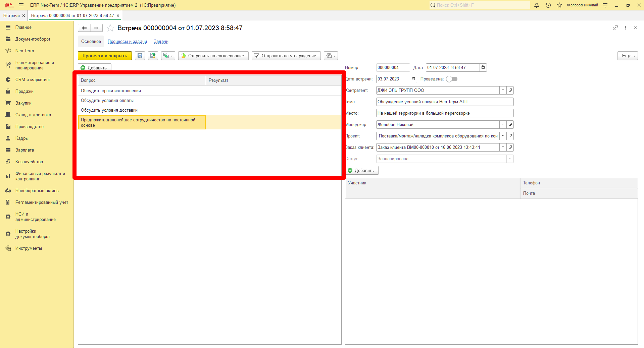Image resolution: width=644 pixels, height=348 pixels.
Task: Go forward with the right arrow button
Action: (96, 28)
